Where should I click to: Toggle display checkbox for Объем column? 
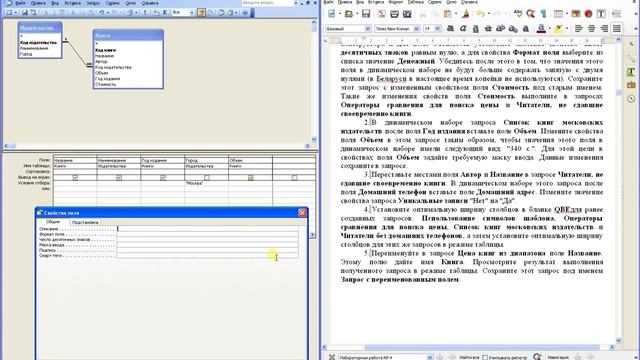pos(251,178)
